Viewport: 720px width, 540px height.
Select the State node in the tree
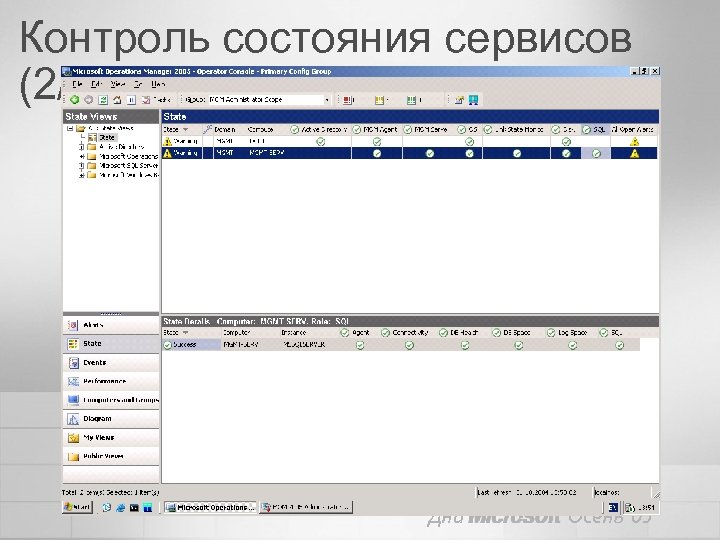coord(107,137)
